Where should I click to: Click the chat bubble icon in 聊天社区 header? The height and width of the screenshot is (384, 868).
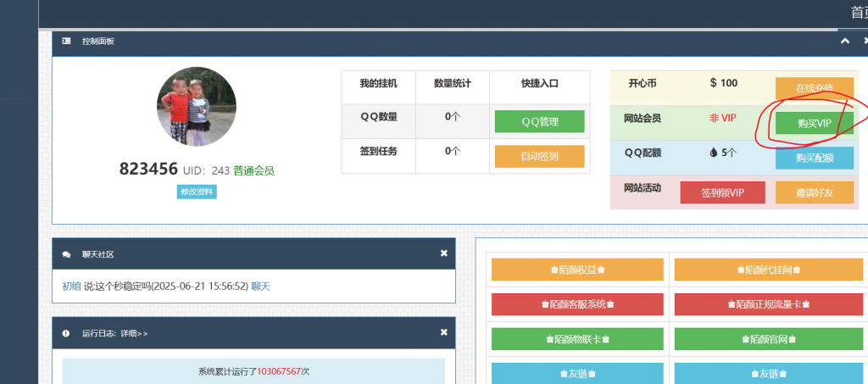coord(66,253)
